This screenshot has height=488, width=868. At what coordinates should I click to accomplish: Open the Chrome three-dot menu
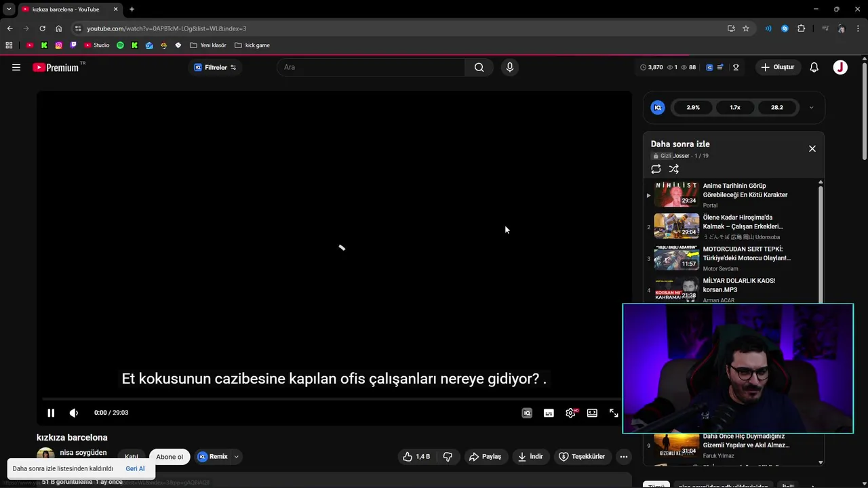[858, 28]
